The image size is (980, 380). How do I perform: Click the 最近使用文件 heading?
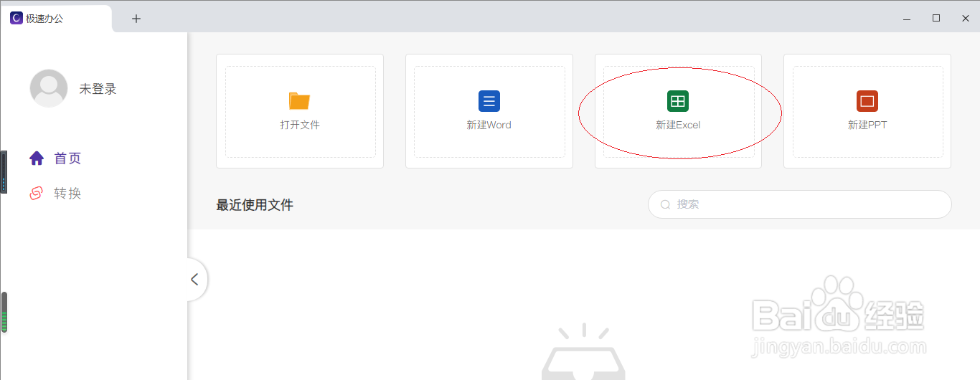[x=255, y=205]
